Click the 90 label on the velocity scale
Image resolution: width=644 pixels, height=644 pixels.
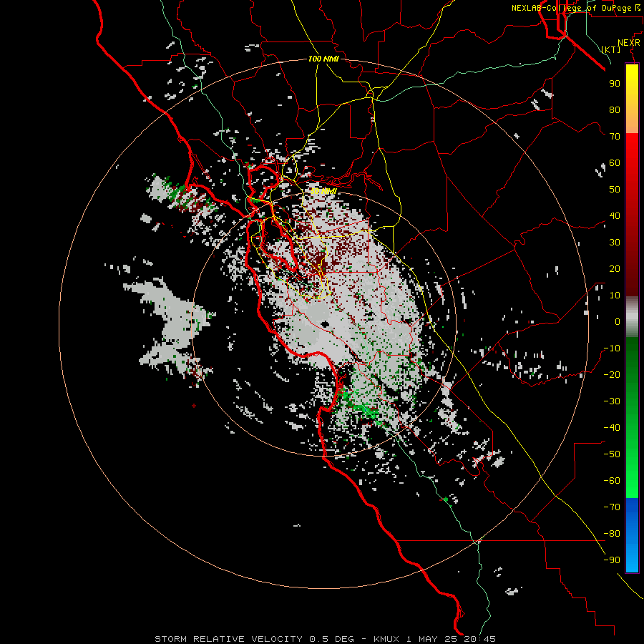tap(615, 84)
